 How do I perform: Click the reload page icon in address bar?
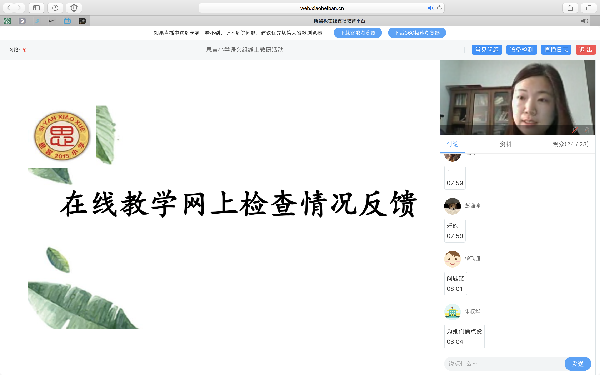(x=439, y=8)
